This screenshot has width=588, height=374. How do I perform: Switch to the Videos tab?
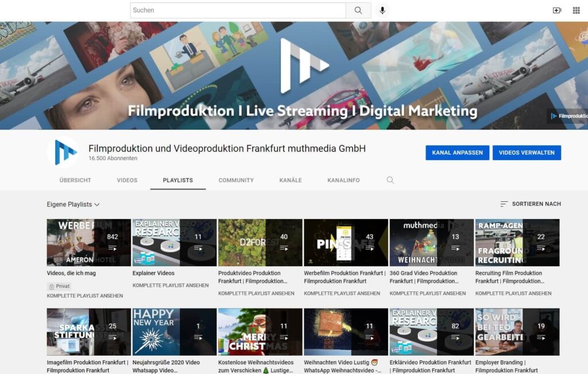click(x=127, y=180)
